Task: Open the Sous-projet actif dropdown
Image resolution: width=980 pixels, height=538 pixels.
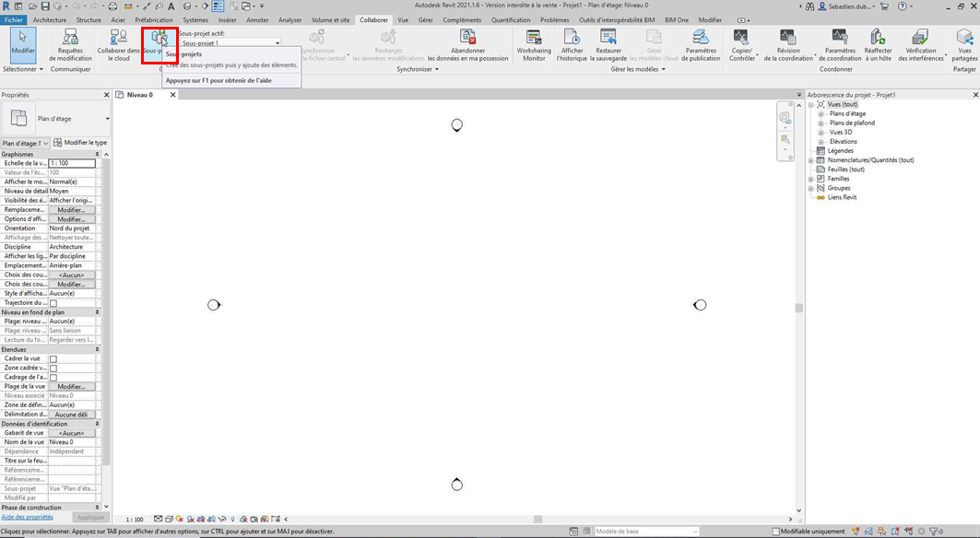Action: tap(230, 43)
